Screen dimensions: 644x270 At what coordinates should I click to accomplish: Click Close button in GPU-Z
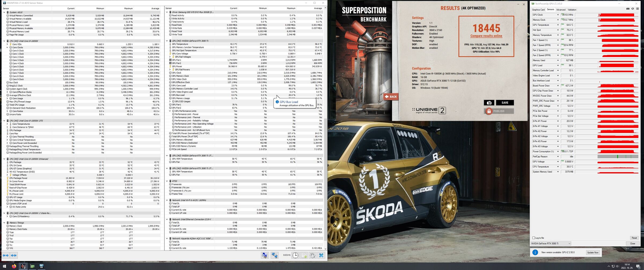pos(632,243)
